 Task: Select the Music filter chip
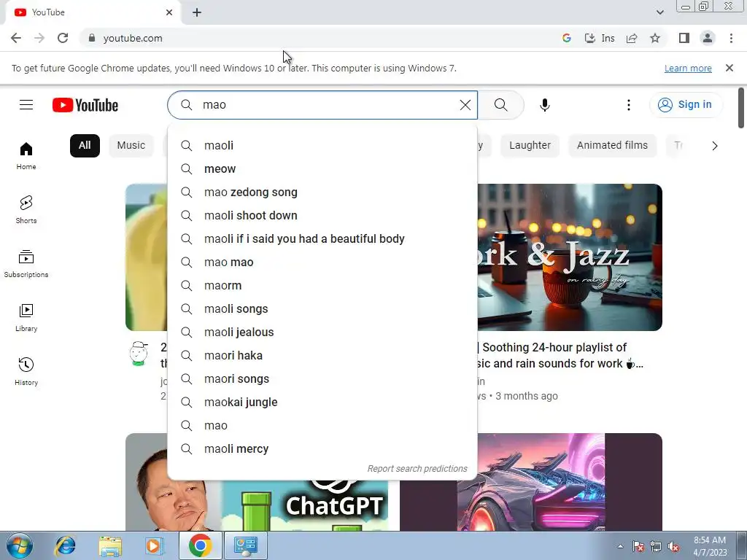pos(131,146)
